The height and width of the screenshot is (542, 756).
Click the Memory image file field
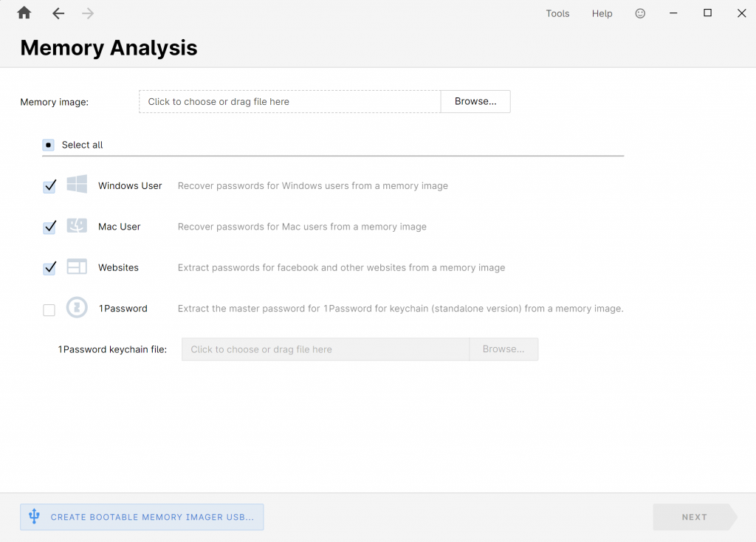[x=289, y=101]
